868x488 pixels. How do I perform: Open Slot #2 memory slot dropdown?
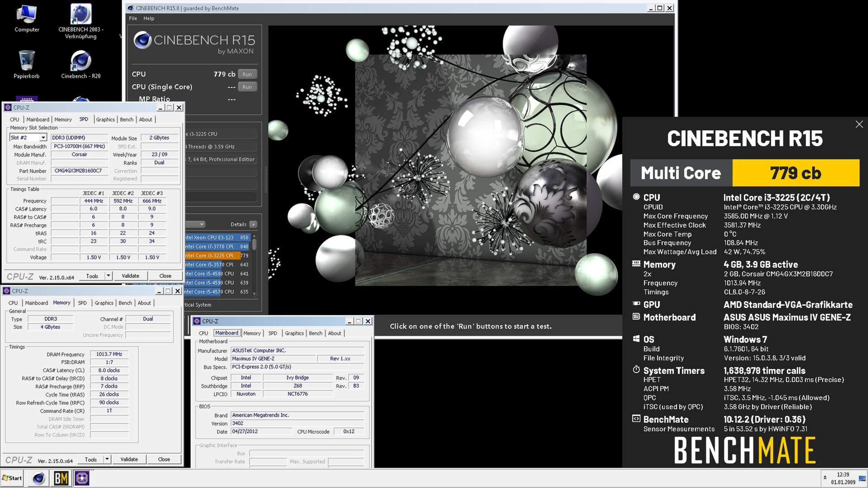point(28,137)
